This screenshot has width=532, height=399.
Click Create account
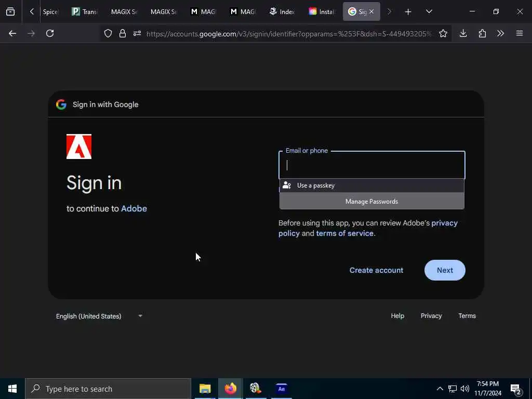[376, 270]
